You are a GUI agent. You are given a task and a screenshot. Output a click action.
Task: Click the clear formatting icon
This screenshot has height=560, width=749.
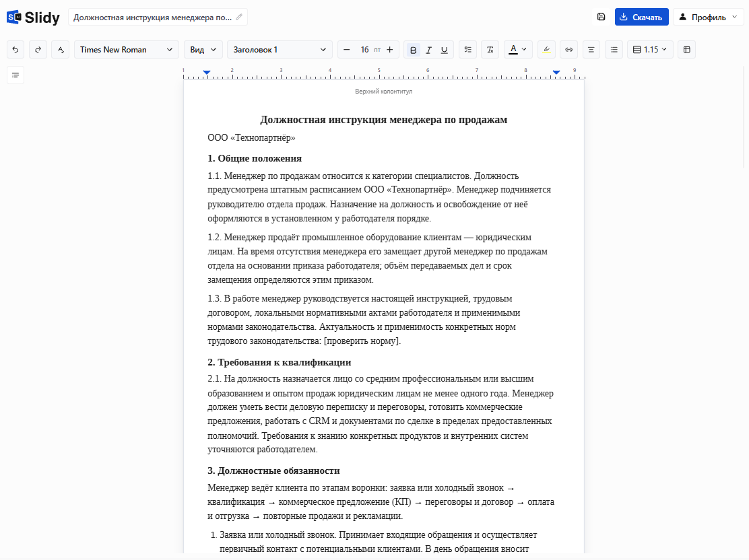(490, 50)
